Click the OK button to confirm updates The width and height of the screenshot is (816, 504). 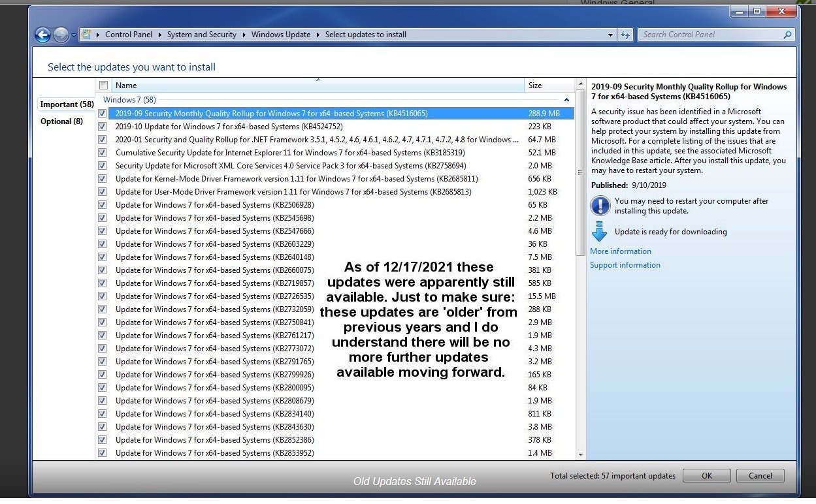pos(706,475)
